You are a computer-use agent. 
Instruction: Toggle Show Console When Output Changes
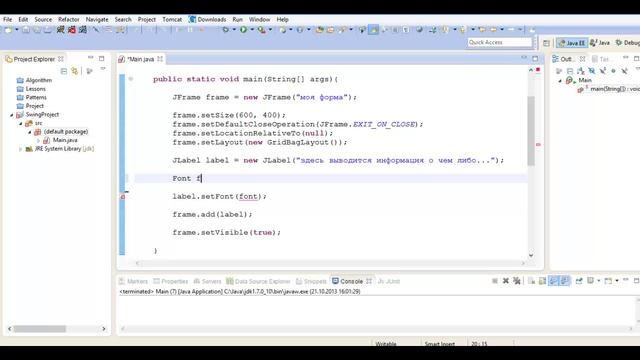(553, 281)
